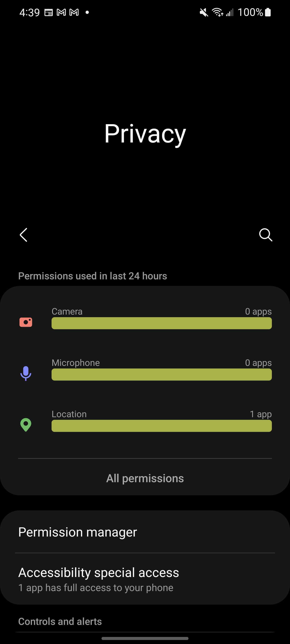This screenshot has width=290, height=644.
Task: Open the search magnifier icon
Action: [x=265, y=235]
